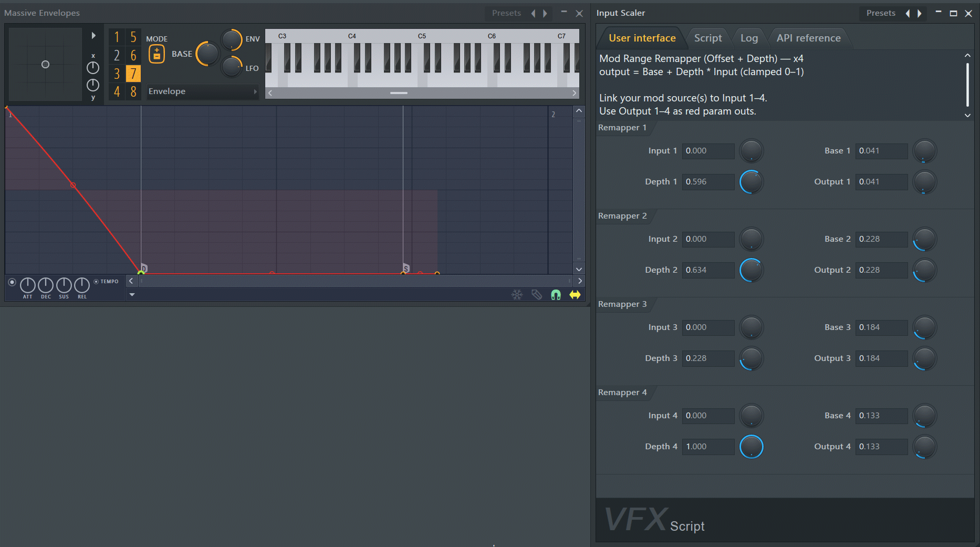This screenshot has width=980, height=547.
Task: Click the envelope editor scroll up arrow
Action: [579, 111]
